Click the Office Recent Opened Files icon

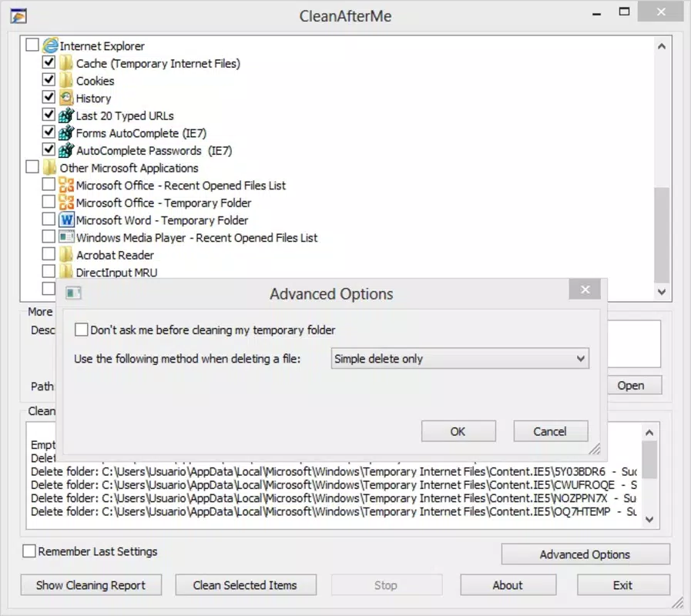pyautogui.click(x=66, y=185)
